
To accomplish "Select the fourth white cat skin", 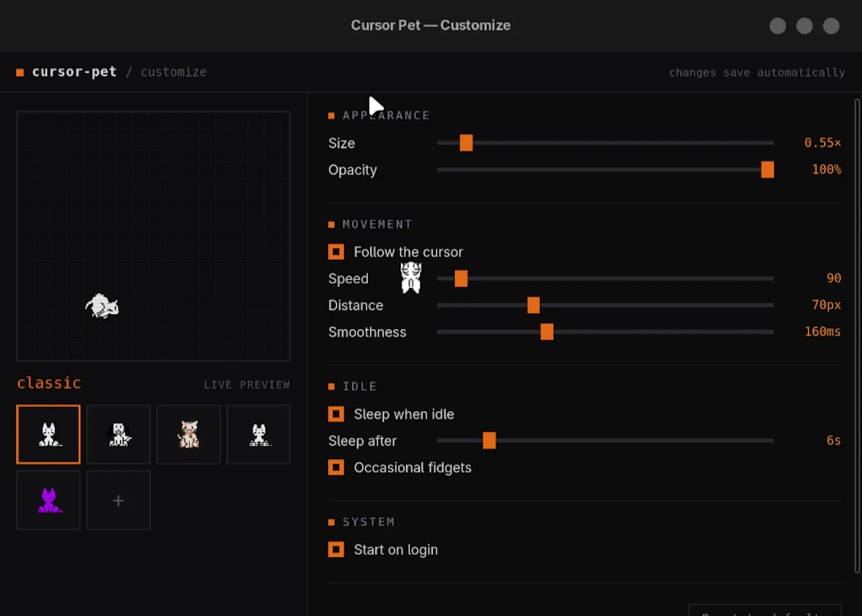I will point(259,434).
